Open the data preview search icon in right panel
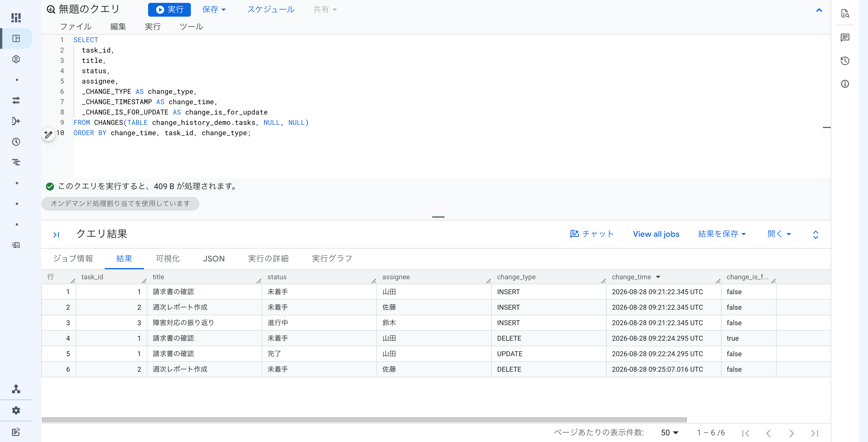 pos(845,13)
